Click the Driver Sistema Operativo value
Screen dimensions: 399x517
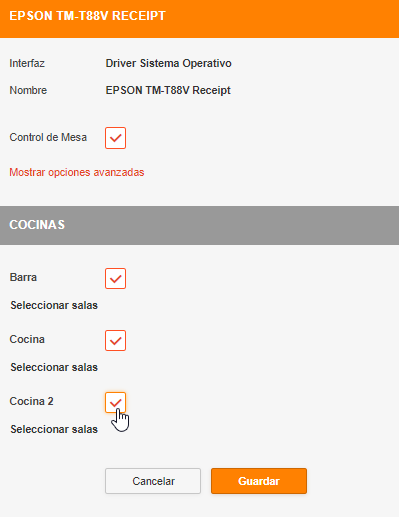click(168, 63)
